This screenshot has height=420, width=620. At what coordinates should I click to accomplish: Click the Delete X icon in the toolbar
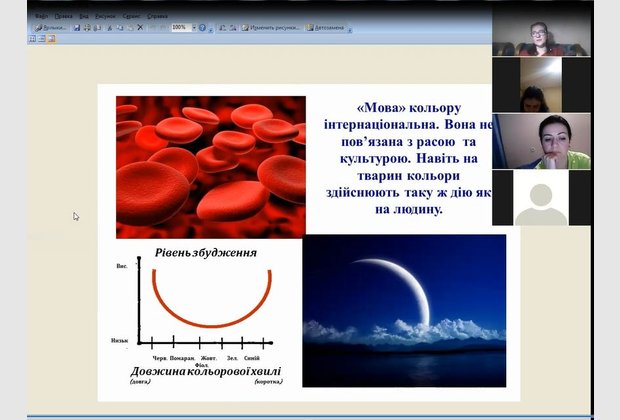(x=141, y=28)
